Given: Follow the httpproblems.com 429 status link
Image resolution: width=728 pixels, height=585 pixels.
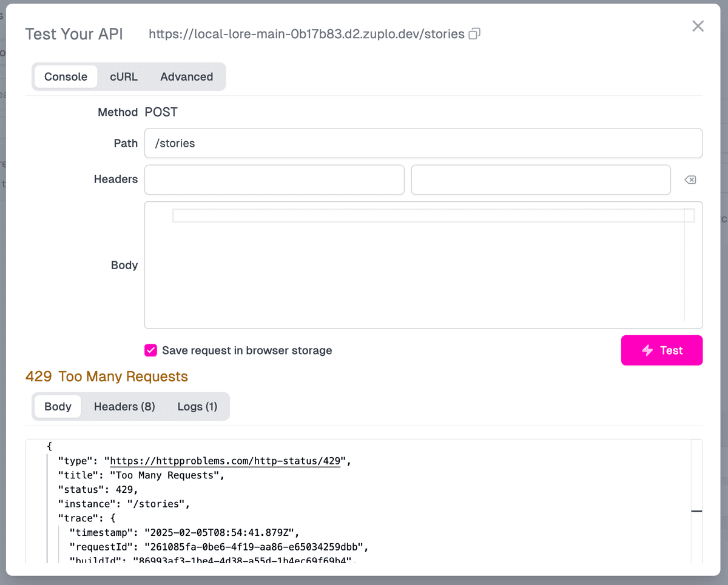Looking at the screenshot, I should [224, 461].
